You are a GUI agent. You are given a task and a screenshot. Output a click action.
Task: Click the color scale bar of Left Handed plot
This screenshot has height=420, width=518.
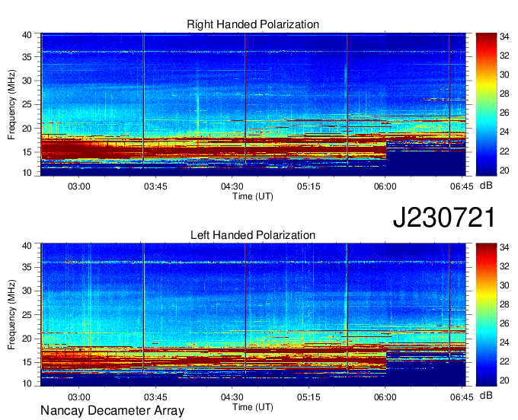[x=486, y=314]
